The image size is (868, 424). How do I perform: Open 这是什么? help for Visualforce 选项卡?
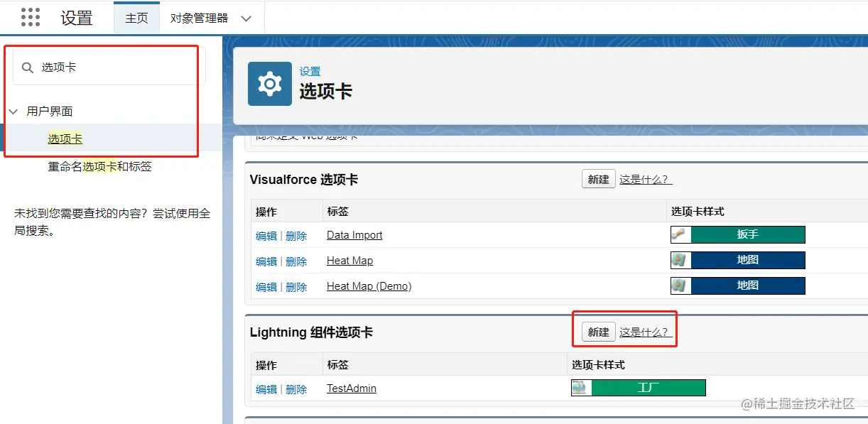[x=646, y=179]
